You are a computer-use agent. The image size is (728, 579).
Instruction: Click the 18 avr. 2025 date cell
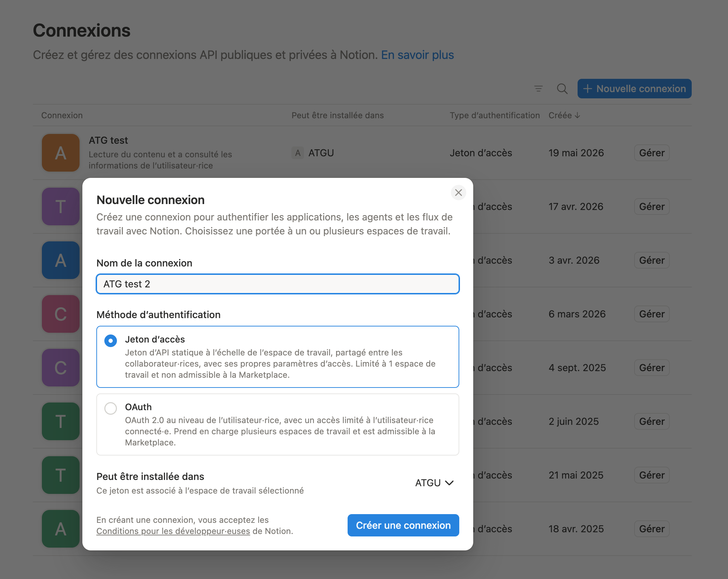click(576, 529)
